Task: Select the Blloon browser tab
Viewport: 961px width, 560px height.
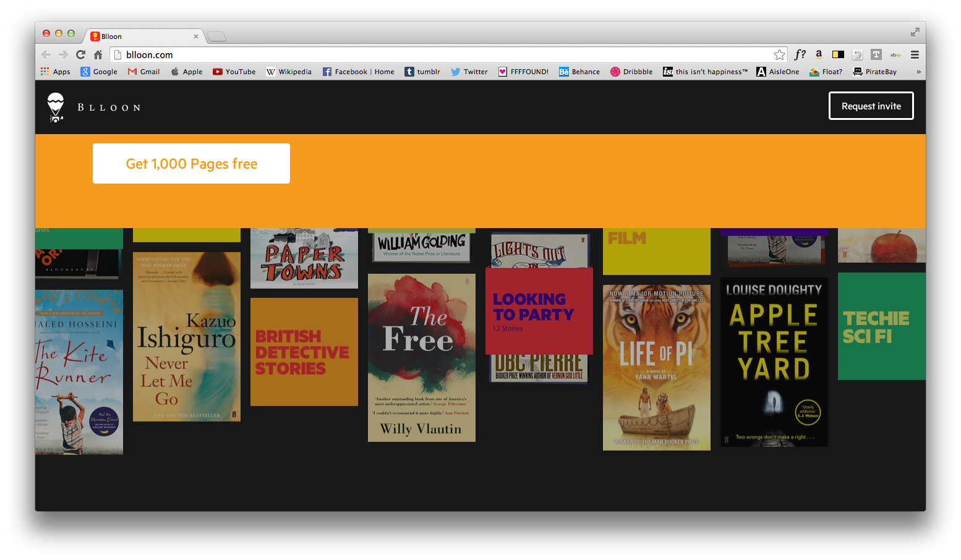Action: tap(143, 36)
